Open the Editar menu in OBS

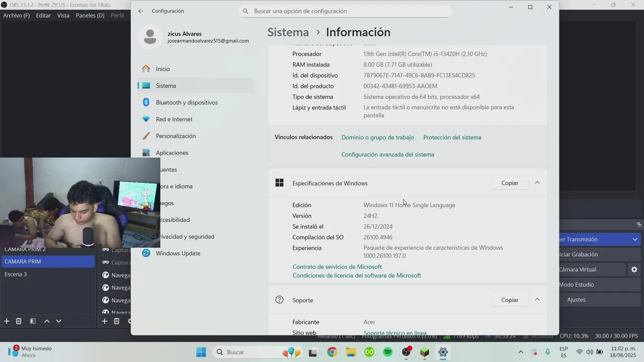pos(43,16)
